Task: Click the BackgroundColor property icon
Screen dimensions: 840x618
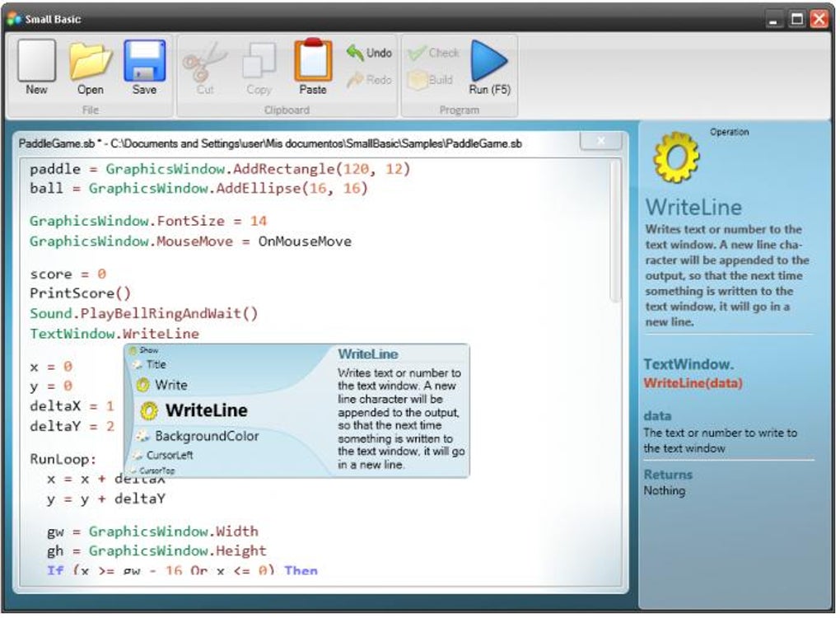Action: point(142,436)
